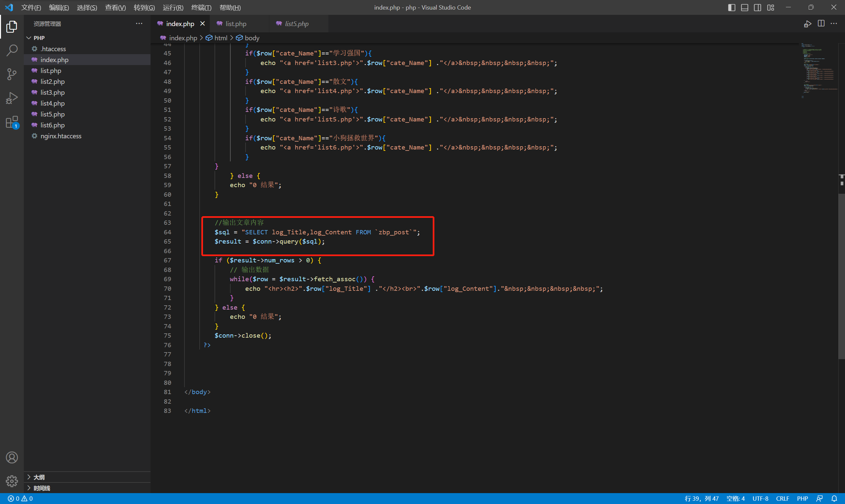Viewport: 845px width, 504px height.
Task: Toggle the primary sidebar layout button
Action: pyautogui.click(x=731, y=8)
